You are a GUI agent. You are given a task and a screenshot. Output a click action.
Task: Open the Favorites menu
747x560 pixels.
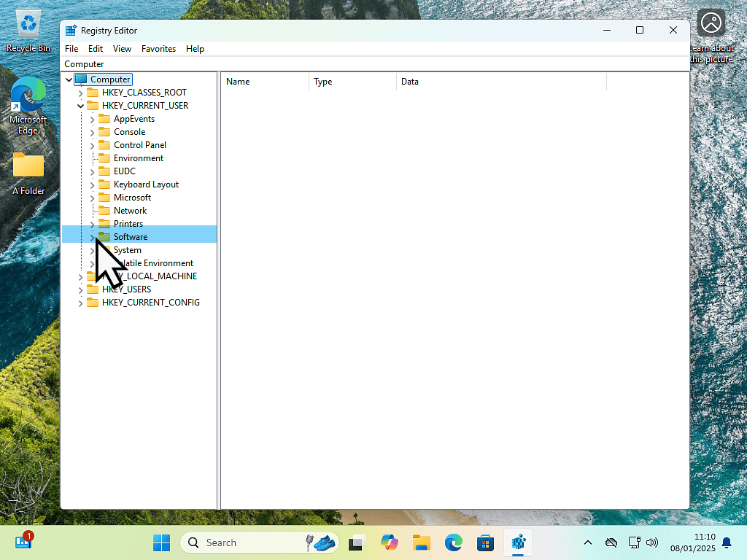tap(158, 49)
